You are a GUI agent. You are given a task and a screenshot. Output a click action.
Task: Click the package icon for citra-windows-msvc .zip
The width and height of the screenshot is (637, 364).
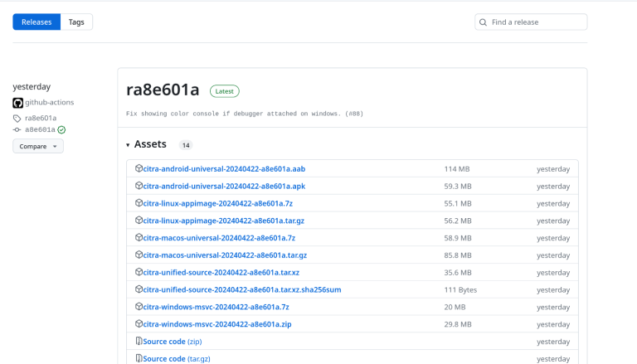click(139, 323)
